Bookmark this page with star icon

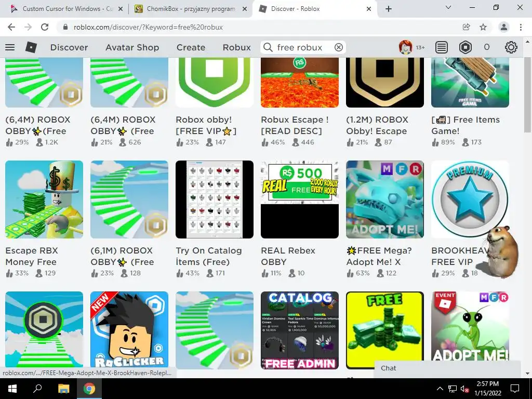click(x=483, y=27)
